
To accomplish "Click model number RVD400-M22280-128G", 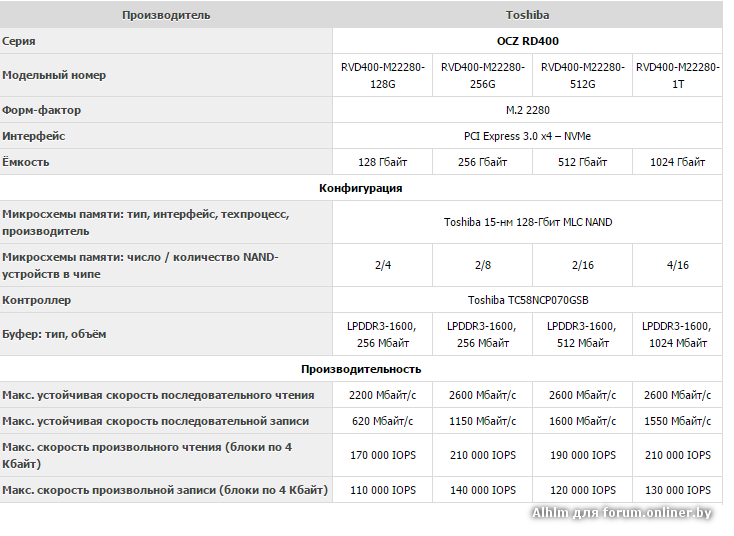I will tap(383, 75).
